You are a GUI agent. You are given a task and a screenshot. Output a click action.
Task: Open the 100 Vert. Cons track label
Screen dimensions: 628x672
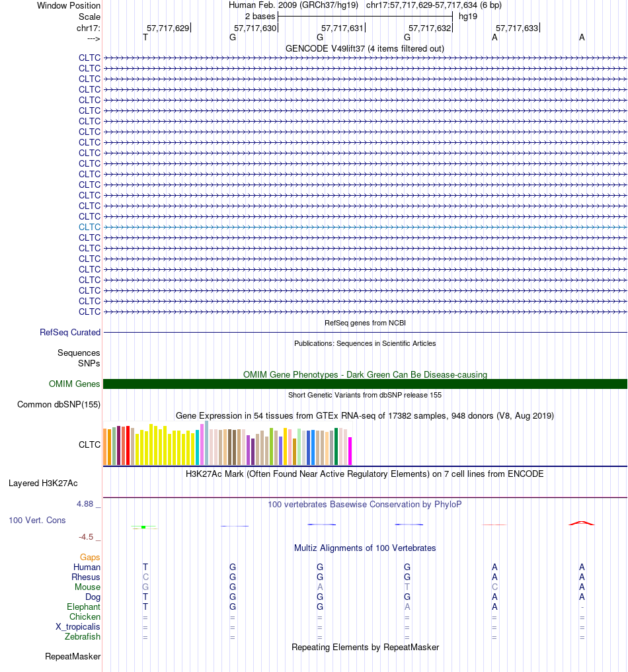coord(37,521)
